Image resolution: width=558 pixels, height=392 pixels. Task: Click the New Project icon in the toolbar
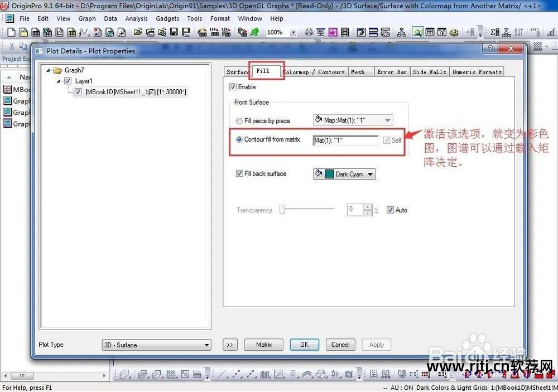11,32
